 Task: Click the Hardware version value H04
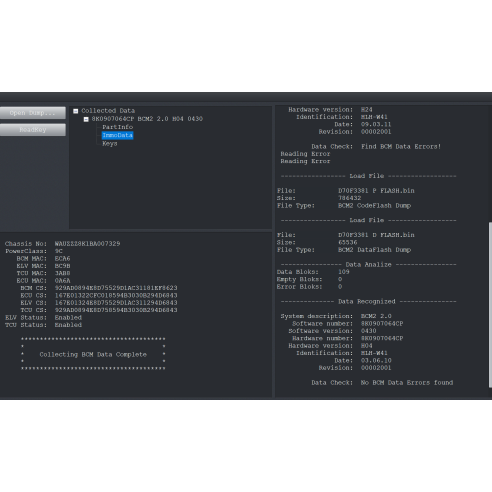click(367, 346)
